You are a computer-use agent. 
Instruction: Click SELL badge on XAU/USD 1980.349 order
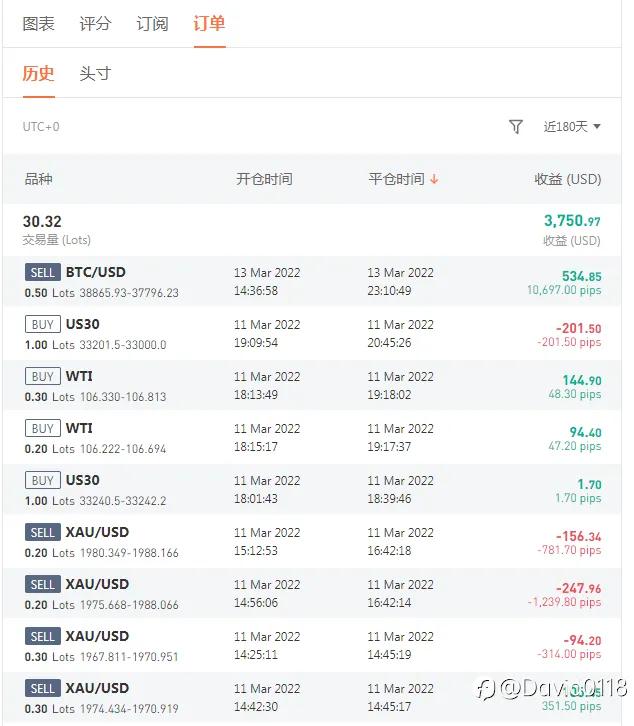click(x=43, y=532)
